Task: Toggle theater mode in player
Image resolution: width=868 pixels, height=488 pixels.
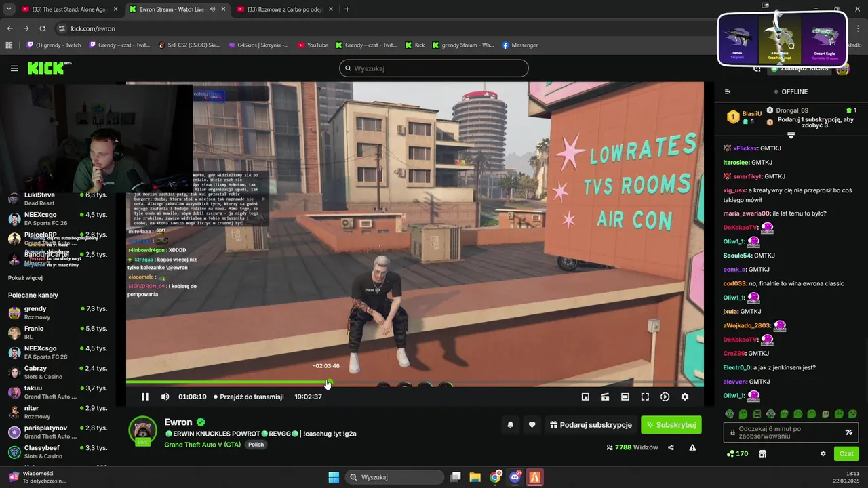Action: 625,396
